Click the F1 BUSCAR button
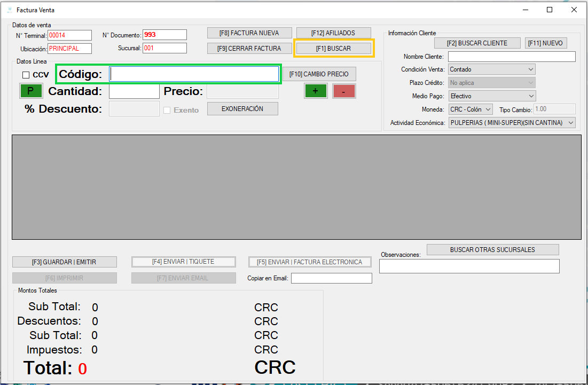Screen dimensions: 588x385 pos(333,49)
